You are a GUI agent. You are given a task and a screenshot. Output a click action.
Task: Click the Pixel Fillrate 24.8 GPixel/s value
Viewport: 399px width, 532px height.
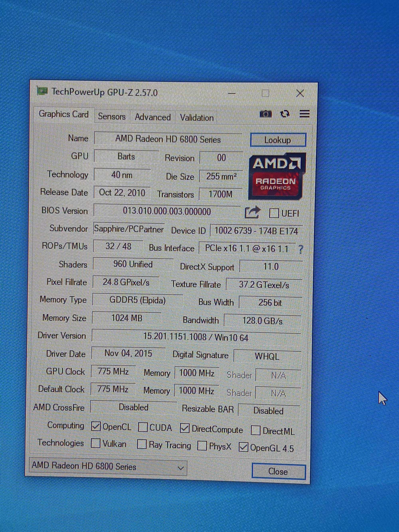coord(126,282)
